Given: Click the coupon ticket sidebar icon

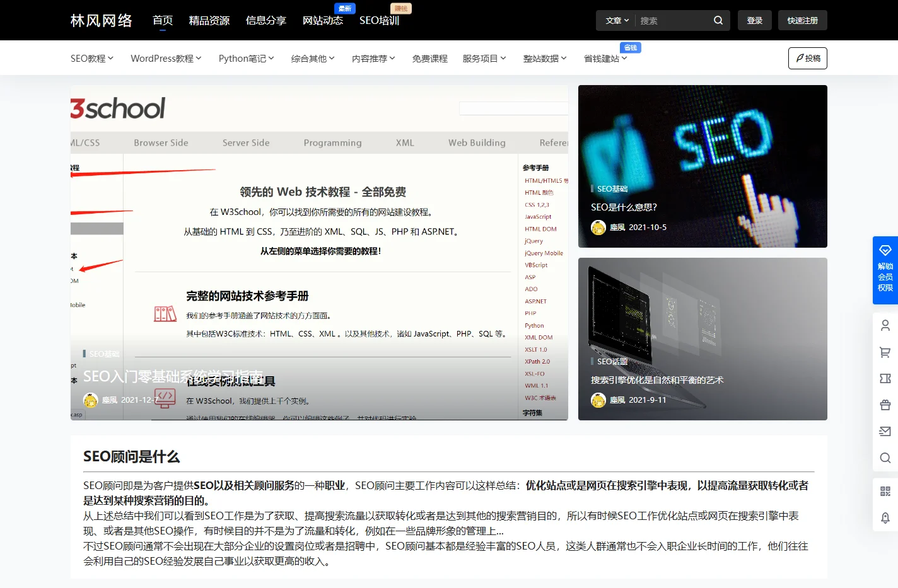Looking at the screenshot, I should point(885,379).
